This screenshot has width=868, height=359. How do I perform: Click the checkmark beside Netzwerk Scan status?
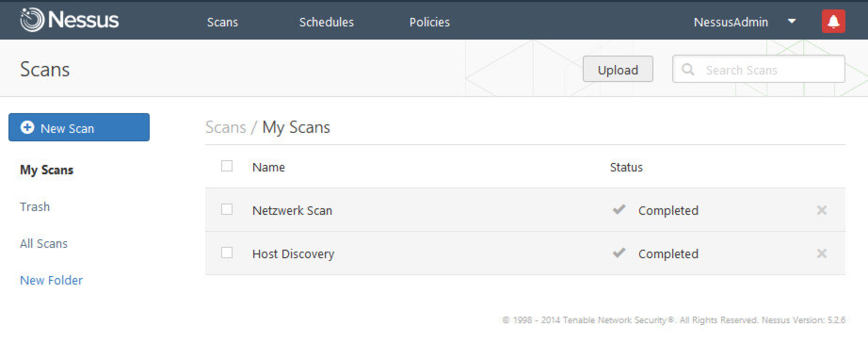(x=619, y=209)
